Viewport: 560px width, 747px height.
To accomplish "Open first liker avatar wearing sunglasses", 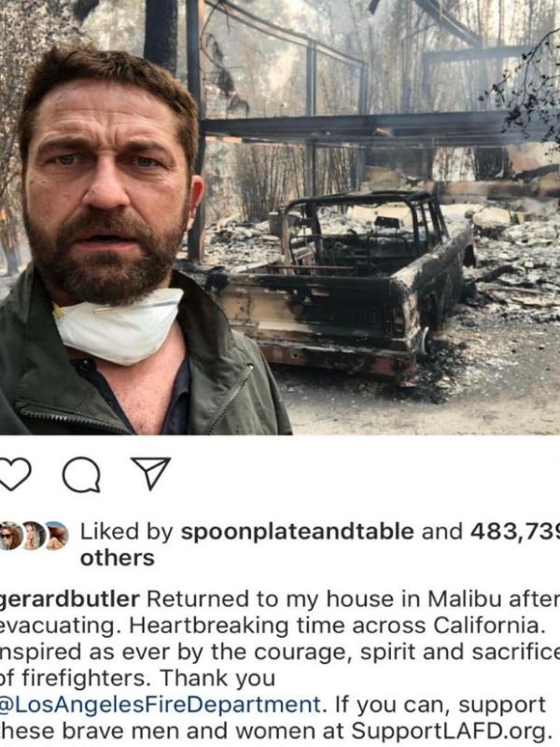I will [10, 536].
